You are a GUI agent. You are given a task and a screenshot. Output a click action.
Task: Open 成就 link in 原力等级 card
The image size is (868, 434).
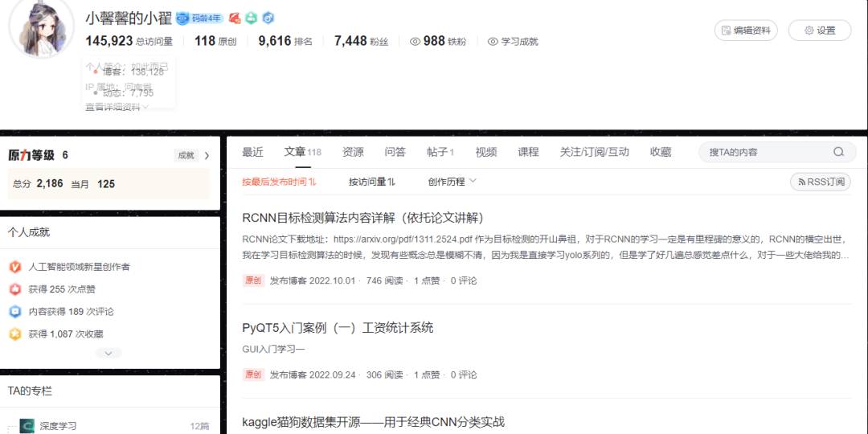[x=186, y=156]
